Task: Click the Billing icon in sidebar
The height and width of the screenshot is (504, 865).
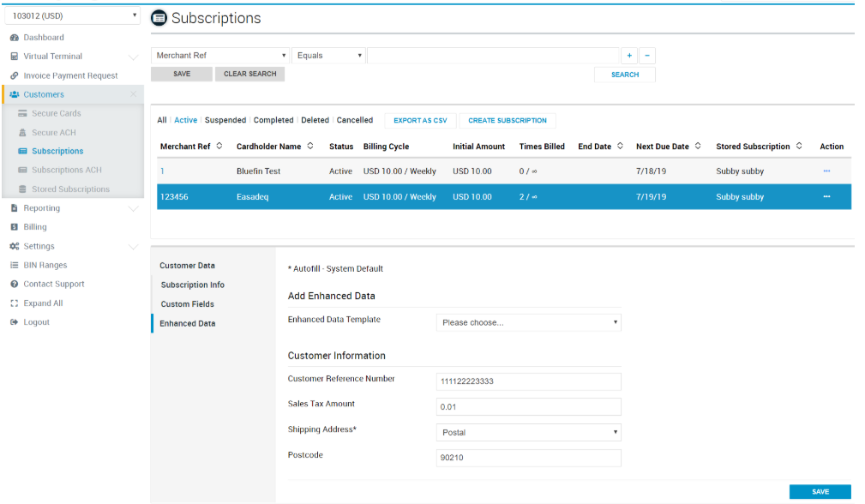Action: (15, 227)
